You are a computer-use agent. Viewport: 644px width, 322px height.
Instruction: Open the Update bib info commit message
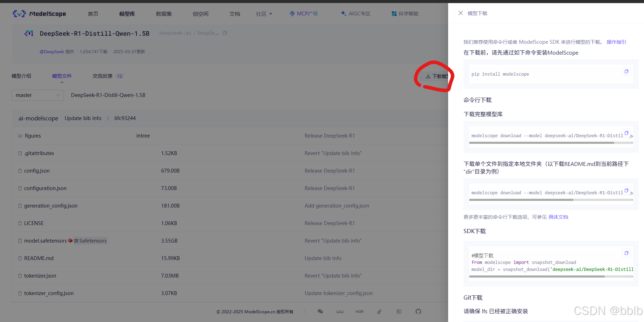click(83, 118)
